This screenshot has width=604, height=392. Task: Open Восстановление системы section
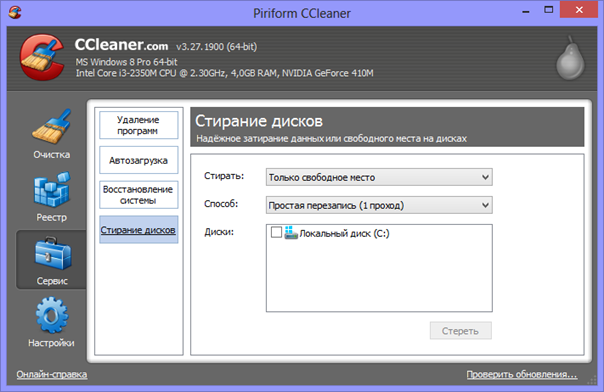(x=139, y=195)
